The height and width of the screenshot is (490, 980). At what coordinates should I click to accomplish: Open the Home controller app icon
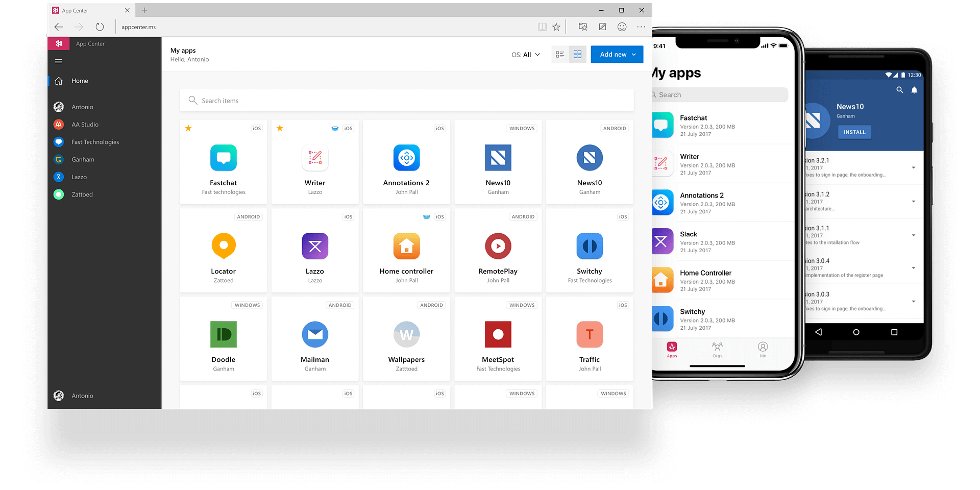point(407,246)
